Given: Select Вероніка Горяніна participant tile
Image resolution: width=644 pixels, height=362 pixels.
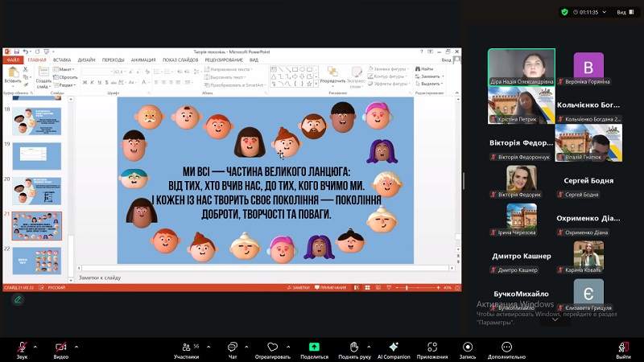Looking at the screenshot, I should [588, 68].
